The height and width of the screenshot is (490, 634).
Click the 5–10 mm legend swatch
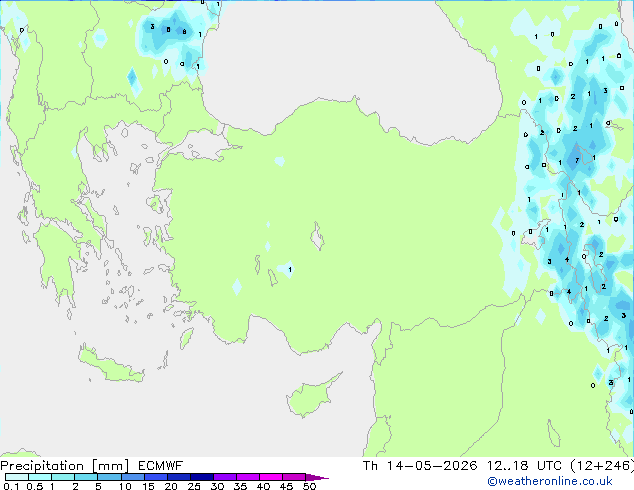109,477
